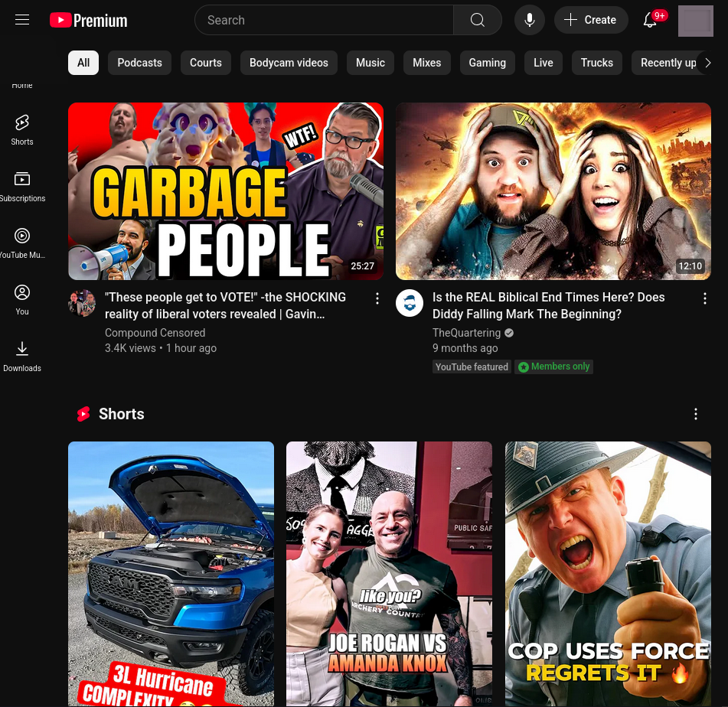Play the GARBAGE PEOPLE video thumbnail

pyautogui.click(x=226, y=191)
